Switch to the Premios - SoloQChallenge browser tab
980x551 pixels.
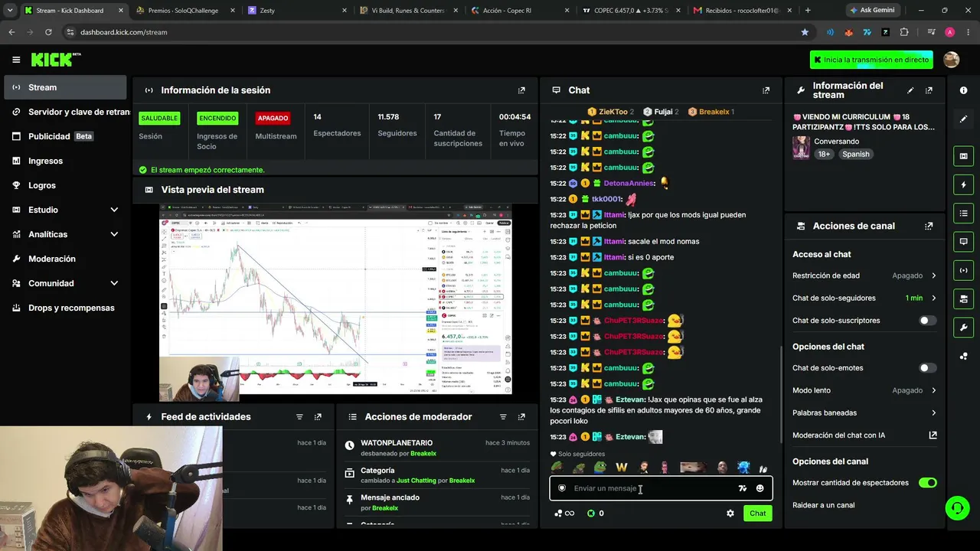tap(184, 11)
